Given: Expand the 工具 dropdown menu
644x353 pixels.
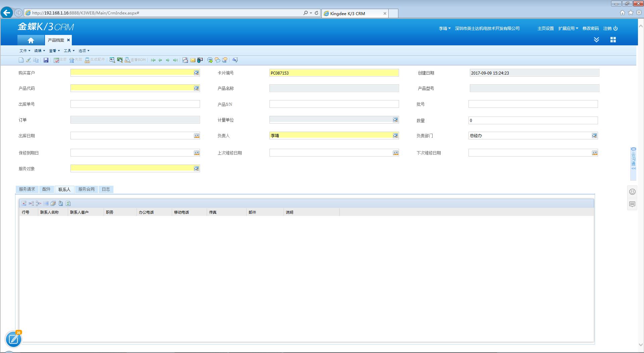Looking at the screenshot, I should tap(69, 51).
